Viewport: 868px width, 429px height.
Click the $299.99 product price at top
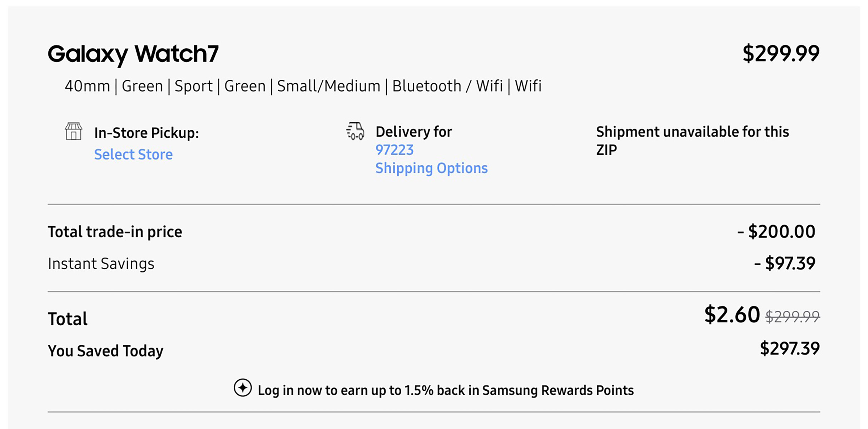(781, 54)
